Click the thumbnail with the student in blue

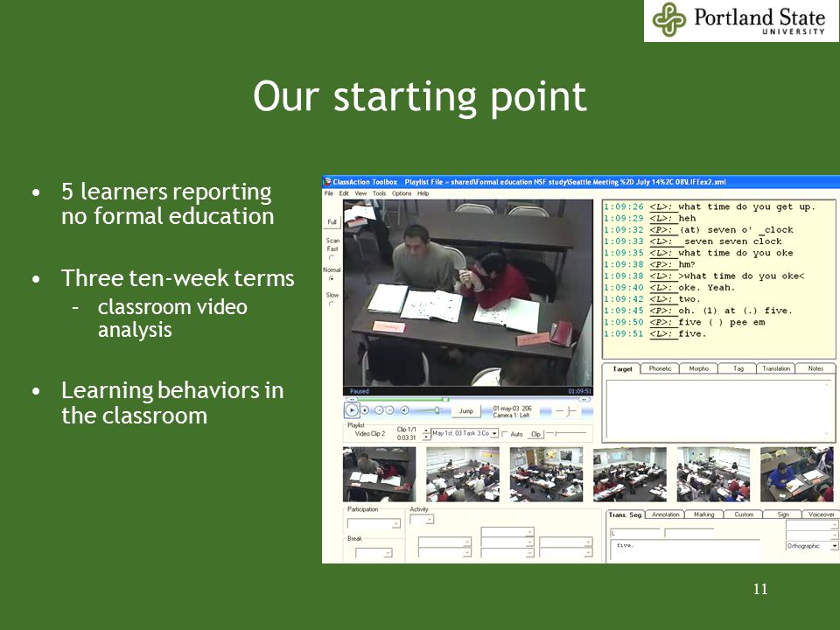(x=796, y=474)
